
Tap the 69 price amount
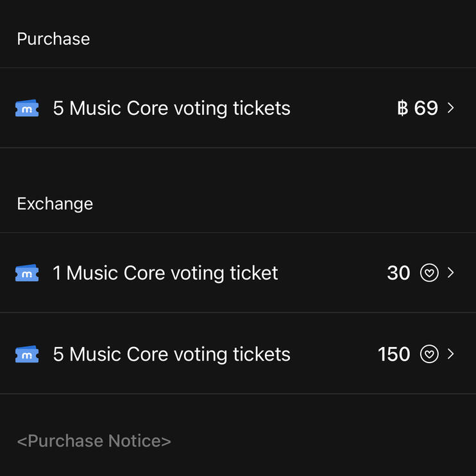pos(426,108)
